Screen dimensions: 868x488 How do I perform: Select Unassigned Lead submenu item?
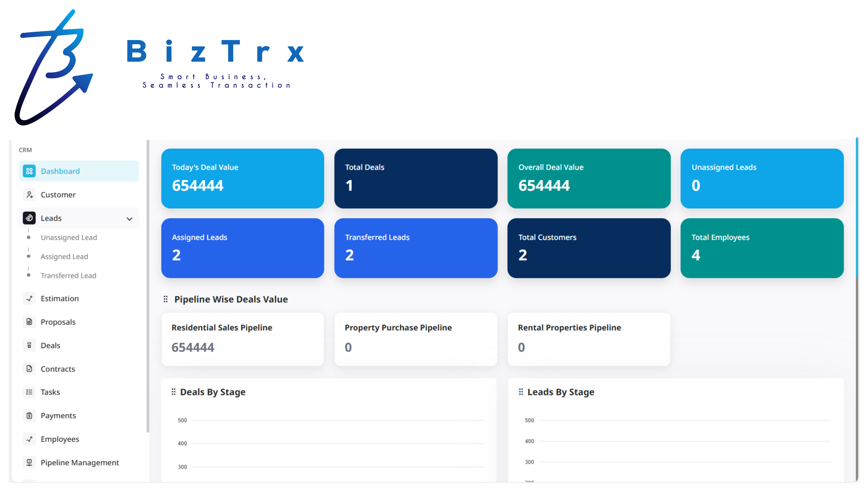(69, 237)
